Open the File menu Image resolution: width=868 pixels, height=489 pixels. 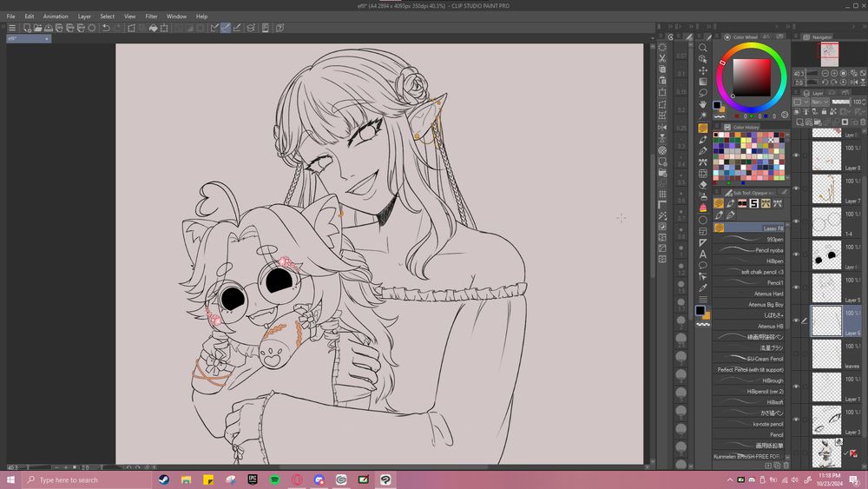coord(10,17)
